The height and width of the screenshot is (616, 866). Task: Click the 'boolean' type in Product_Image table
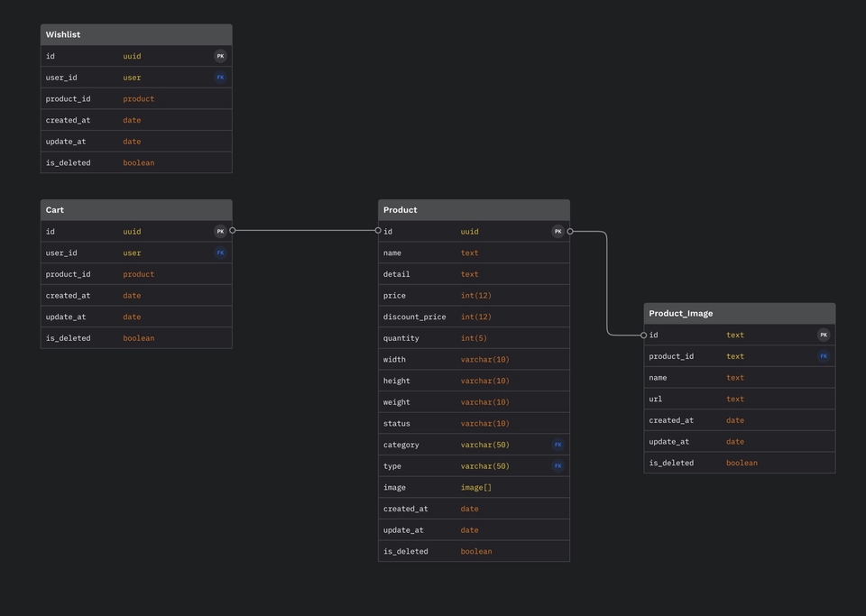tap(742, 463)
